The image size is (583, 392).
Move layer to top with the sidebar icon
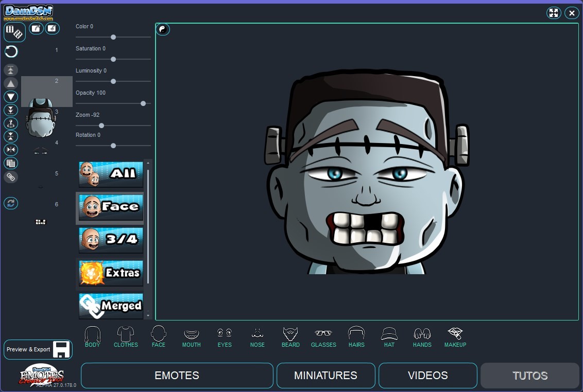[10, 70]
